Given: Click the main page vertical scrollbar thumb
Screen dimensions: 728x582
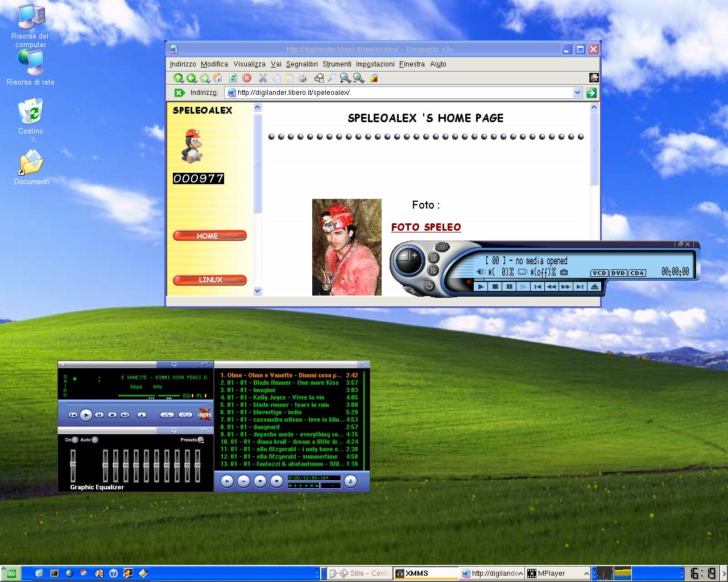Looking at the screenshot, I should coord(594,148).
